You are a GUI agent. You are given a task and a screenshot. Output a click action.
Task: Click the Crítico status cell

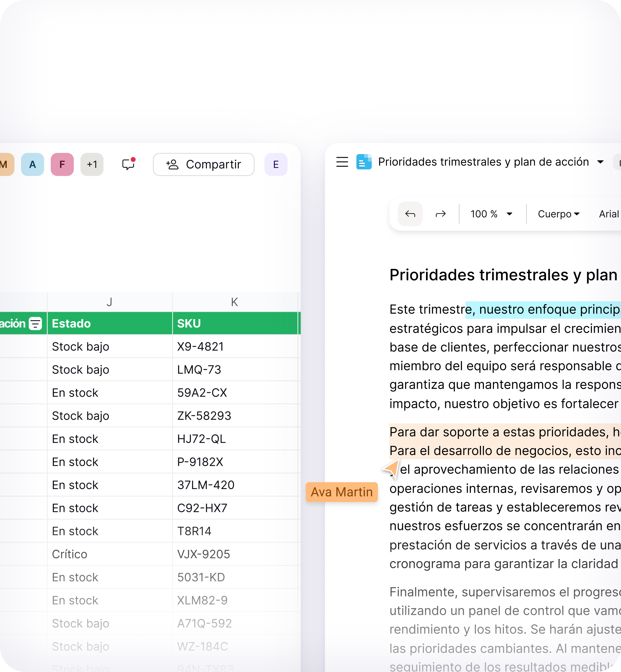pos(110,554)
